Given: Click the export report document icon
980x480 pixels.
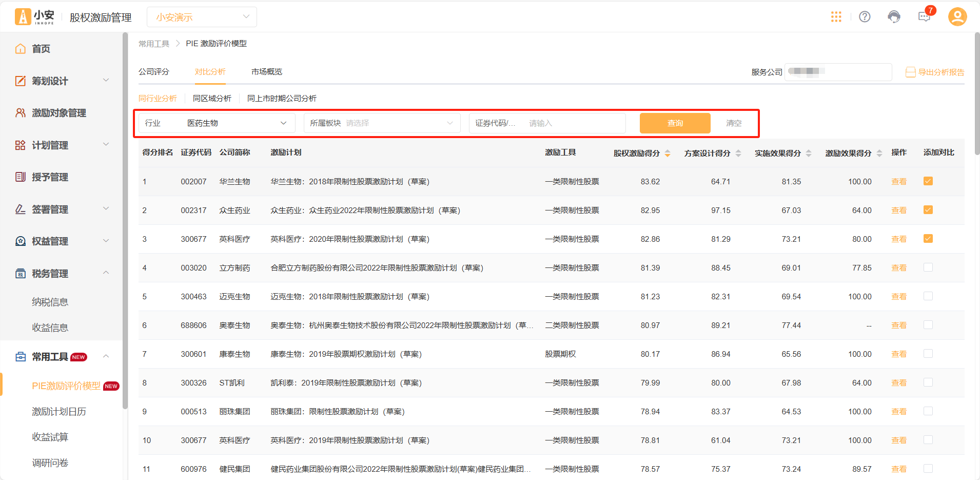Looking at the screenshot, I should point(911,72).
